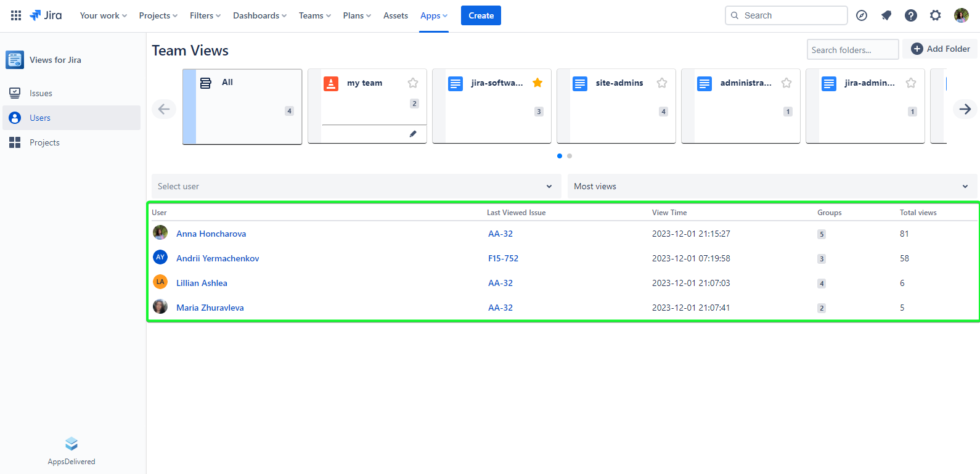This screenshot has width=980, height=474.
Task: Click the pencil edit icon on my team folder
Action: point(413,134)
